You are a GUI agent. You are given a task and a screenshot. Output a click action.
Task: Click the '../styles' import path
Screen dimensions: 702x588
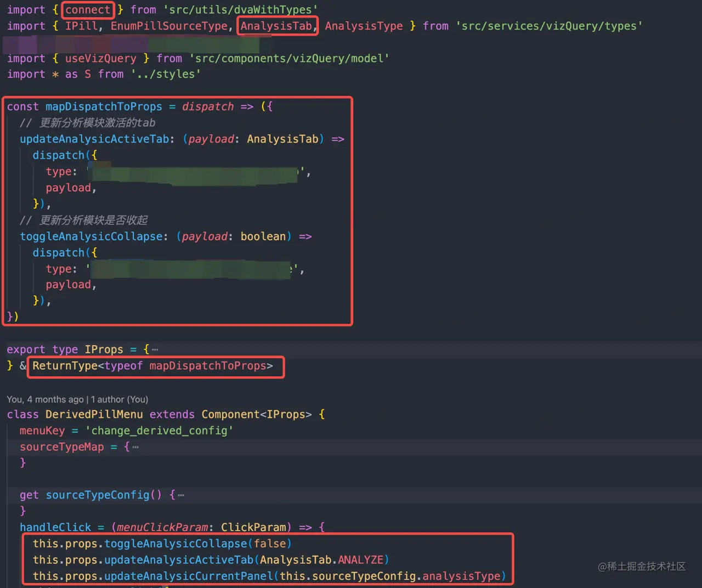166,74
